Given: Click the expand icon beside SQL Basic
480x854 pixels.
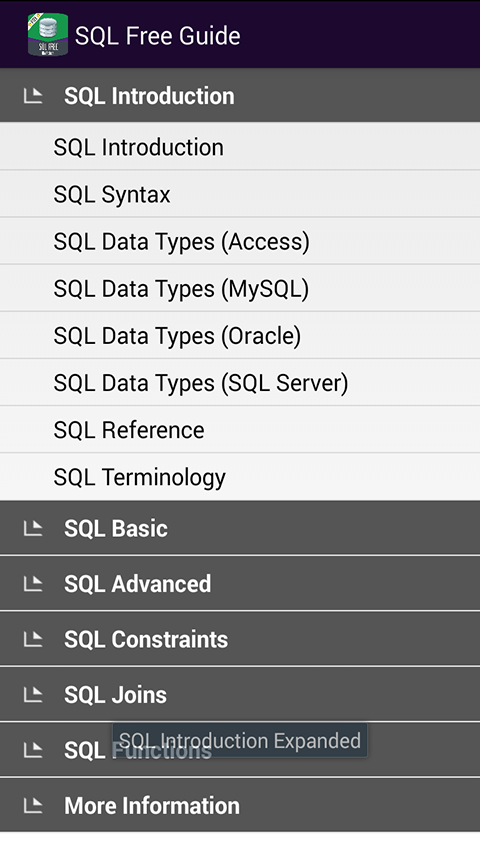Looking at the screenshot, I should tap(33, 528).
